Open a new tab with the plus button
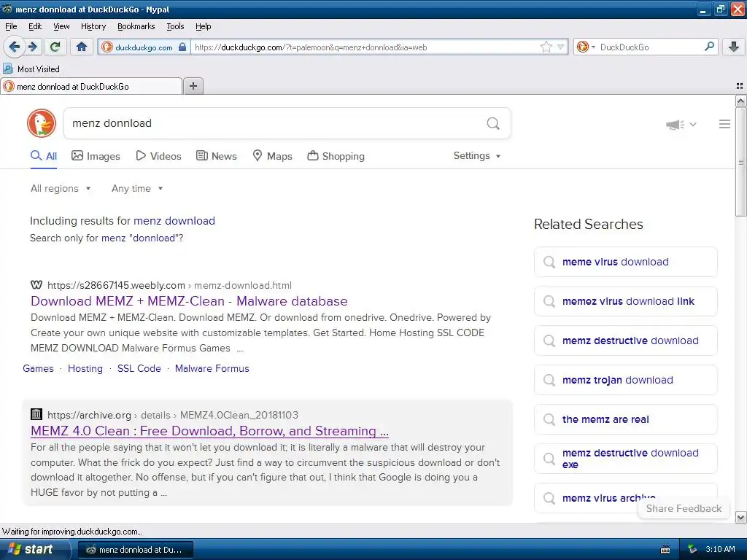 coord(193,86)
